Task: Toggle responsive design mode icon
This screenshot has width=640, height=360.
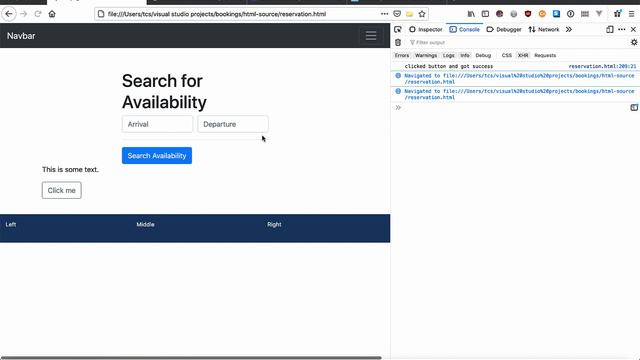Action: pyautogui.click(x=610, y=29)
